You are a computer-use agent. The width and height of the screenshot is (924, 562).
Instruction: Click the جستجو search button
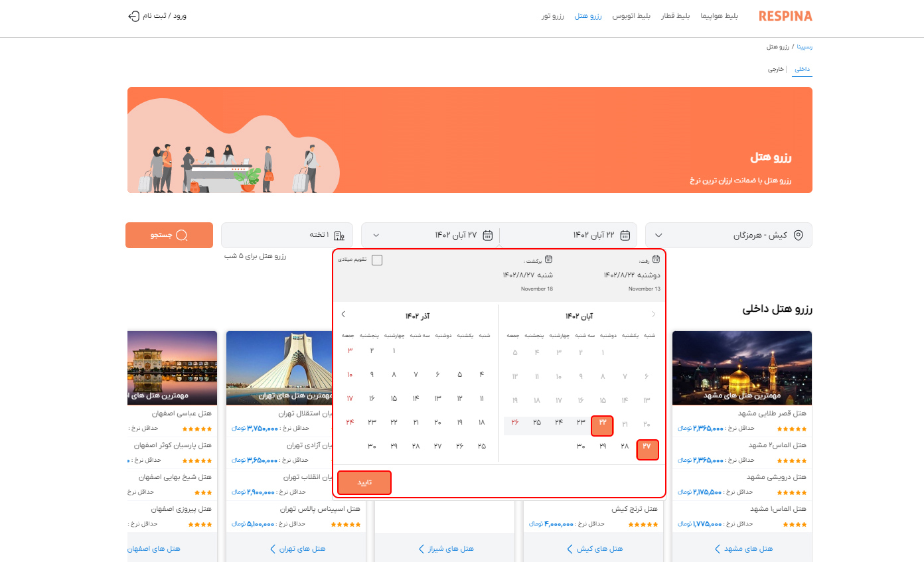169,236
